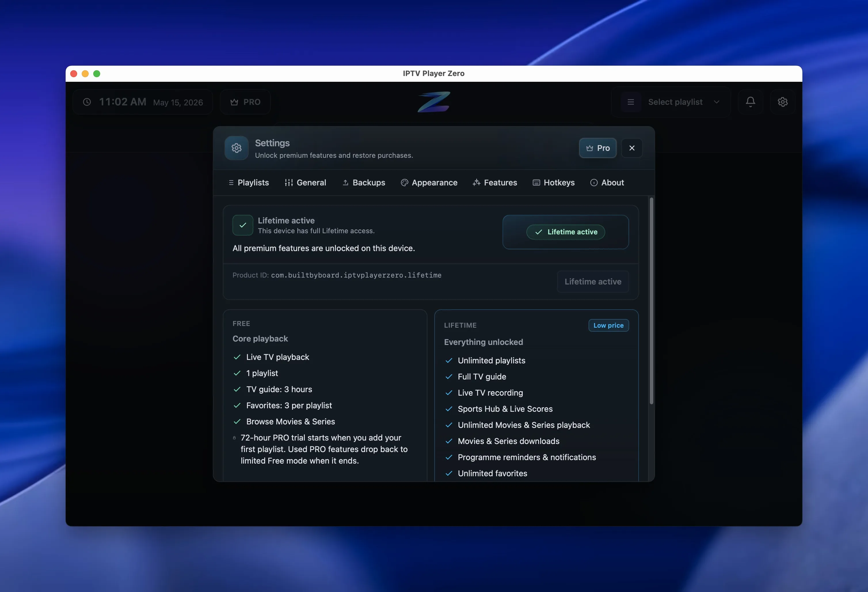868x592 pixels.
Task: Click the Core playback heading
Action: pyautogui.click(x=260, y=339)
